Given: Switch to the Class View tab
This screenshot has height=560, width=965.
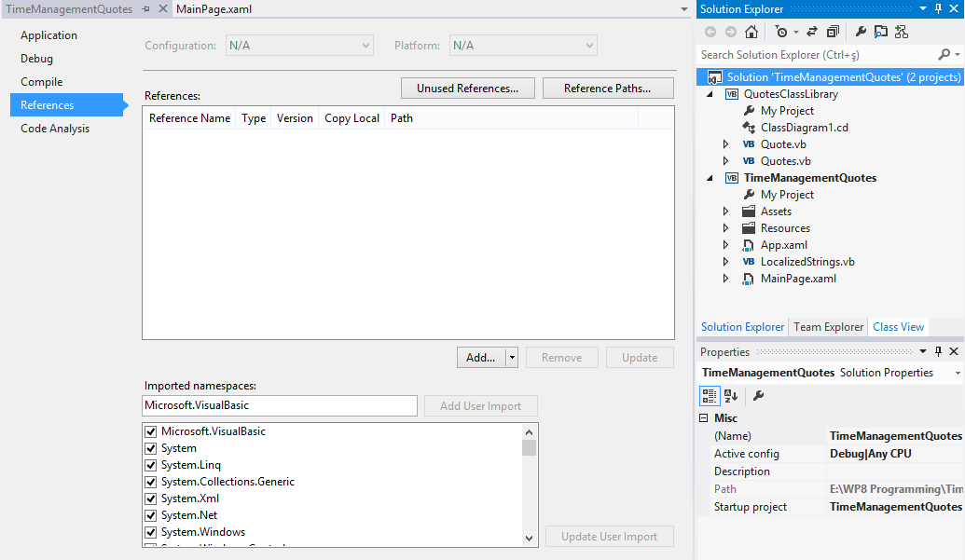Looking at the screenshot, I should click(x=899, y=327).
